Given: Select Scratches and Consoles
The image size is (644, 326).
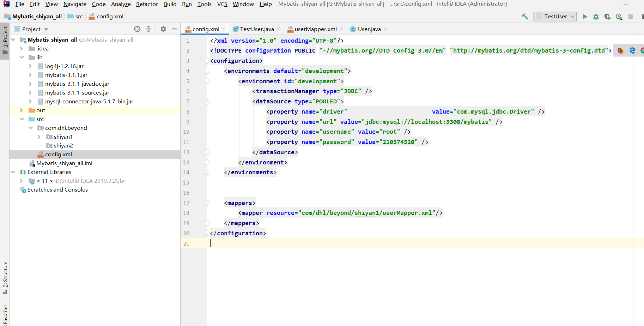Looking at the screenshot, I should [x=57, y=189].
